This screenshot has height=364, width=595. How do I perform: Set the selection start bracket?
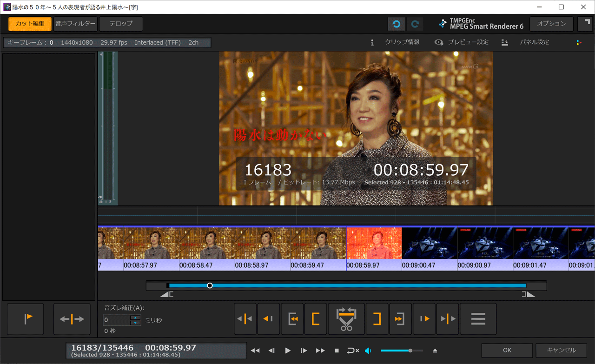click(316, 319)
